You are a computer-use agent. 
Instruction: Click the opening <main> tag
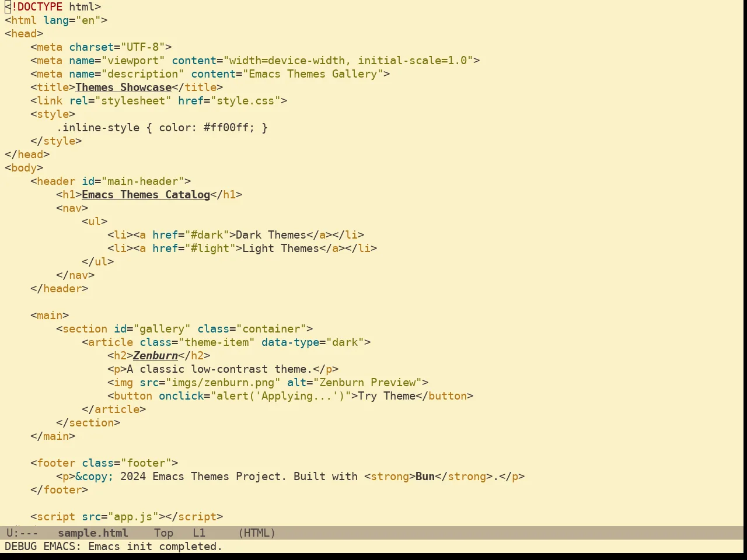pos(50,316)
